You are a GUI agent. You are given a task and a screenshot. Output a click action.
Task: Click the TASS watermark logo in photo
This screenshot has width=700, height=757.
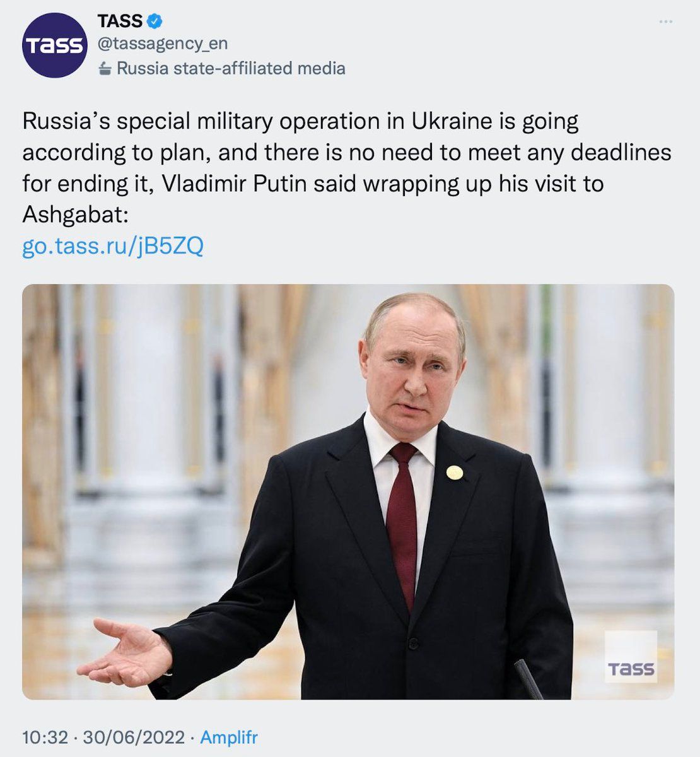(x=631, y=657)
